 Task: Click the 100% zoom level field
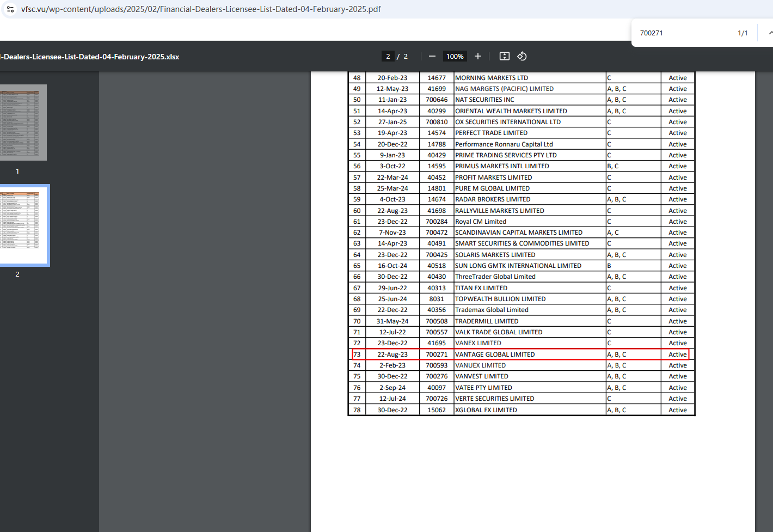[455, 56]
